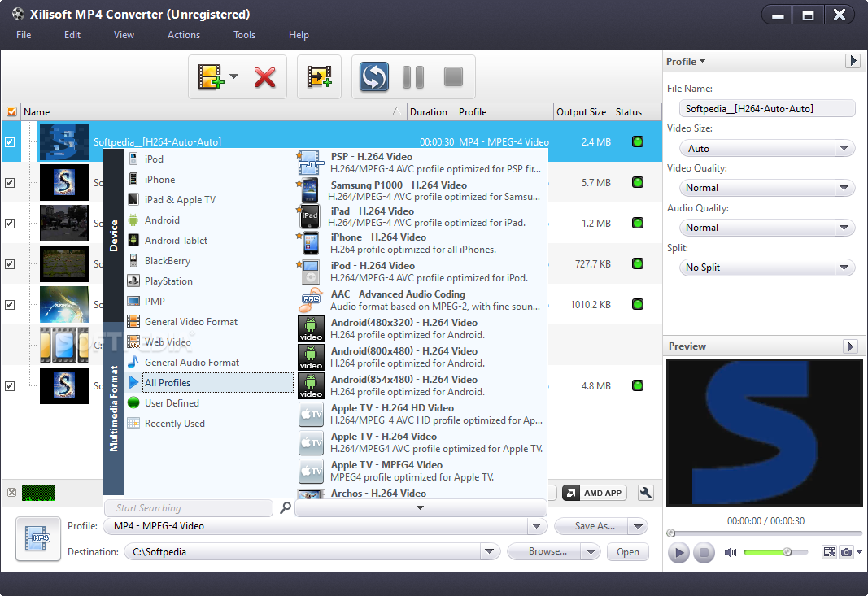Select Apple TV - H.264 HD Video profile
The image size is (868, 596).
(x=421, y=414)
